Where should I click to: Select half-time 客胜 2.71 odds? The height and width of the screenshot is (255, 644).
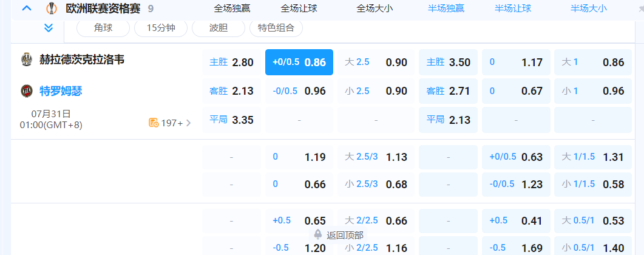[448, 90]
